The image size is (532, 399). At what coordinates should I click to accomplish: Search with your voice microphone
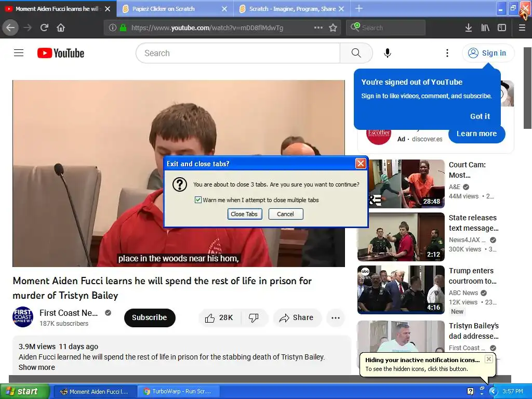coord(388,53)
